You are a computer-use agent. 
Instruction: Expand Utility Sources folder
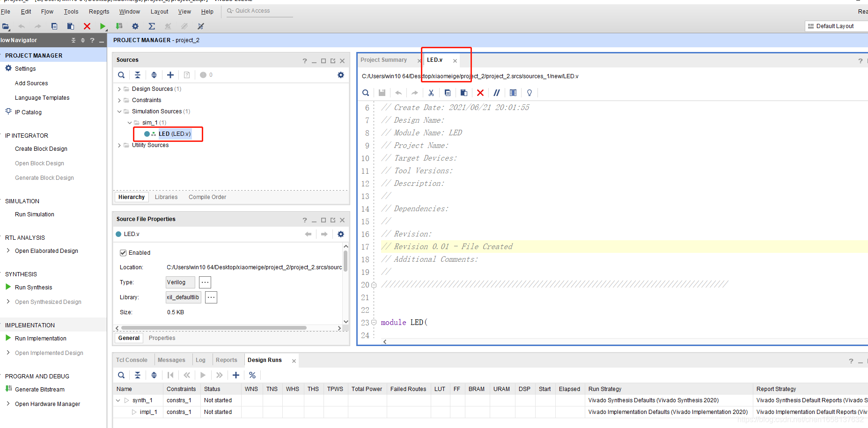[119, 145]
